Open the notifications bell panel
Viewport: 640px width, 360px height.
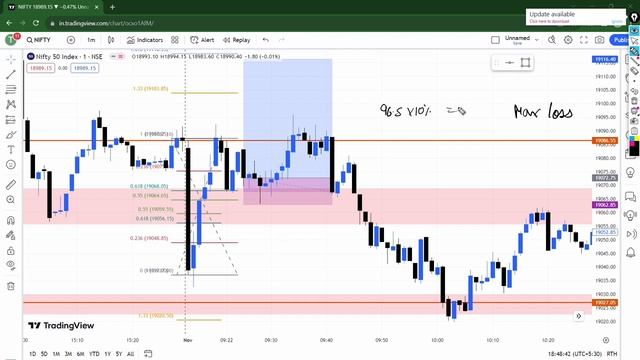pyautogui.click(x=631, y=253)
